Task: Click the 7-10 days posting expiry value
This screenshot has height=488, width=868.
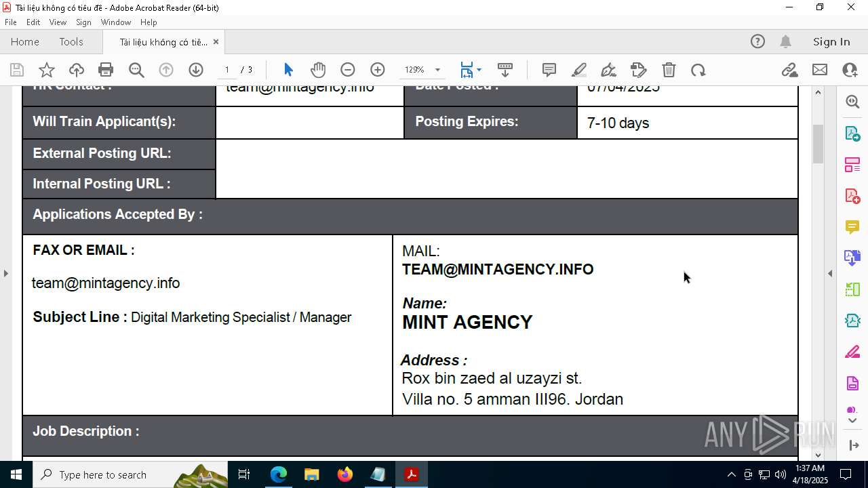Action: [618, 123]
